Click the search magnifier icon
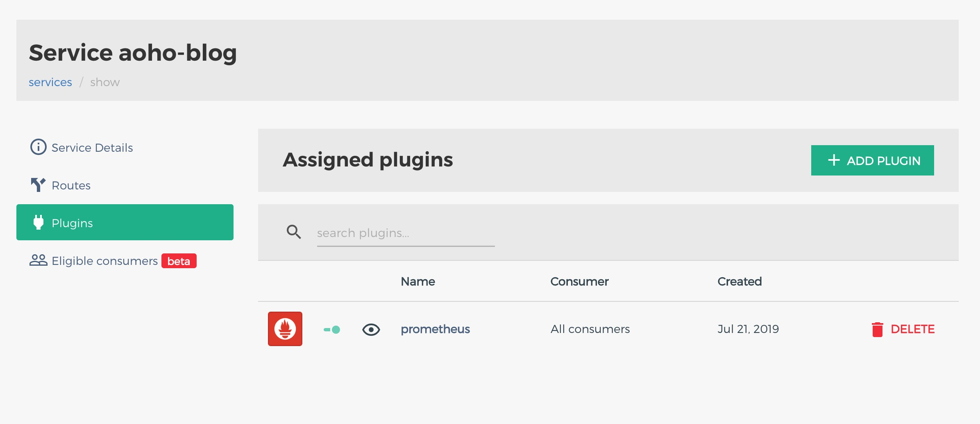The height and width of the screenshot is (424, 980). 294,232
